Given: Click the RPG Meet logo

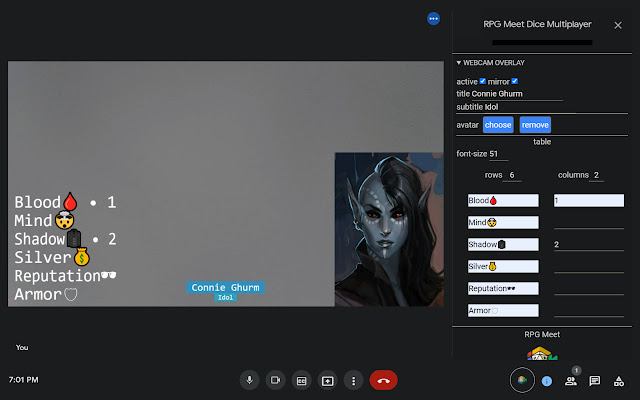Looking at the screenshot, I should [542, 353].
